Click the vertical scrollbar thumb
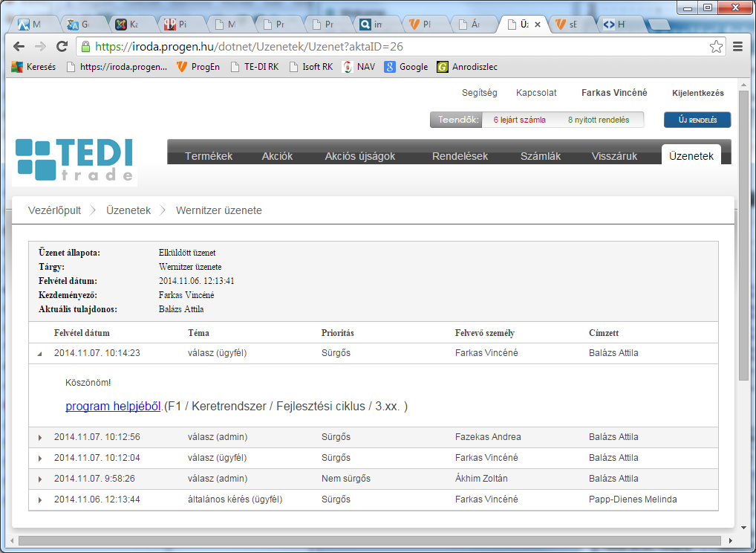The height and width of the screenshot is (553, 756). 743,235
